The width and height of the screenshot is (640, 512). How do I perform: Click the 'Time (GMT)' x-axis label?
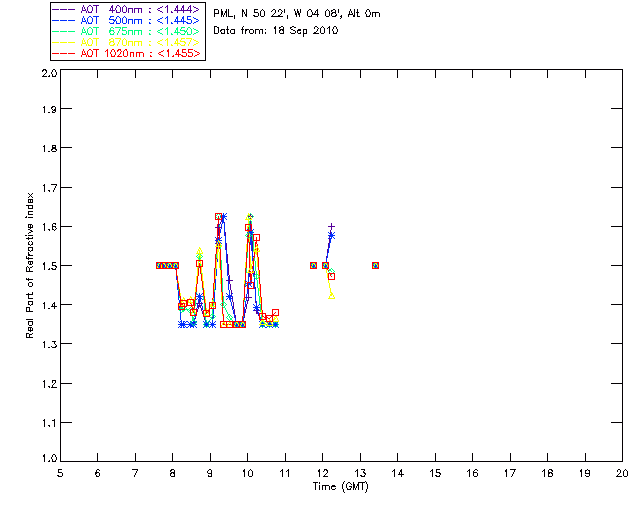[x=341, y=486]
